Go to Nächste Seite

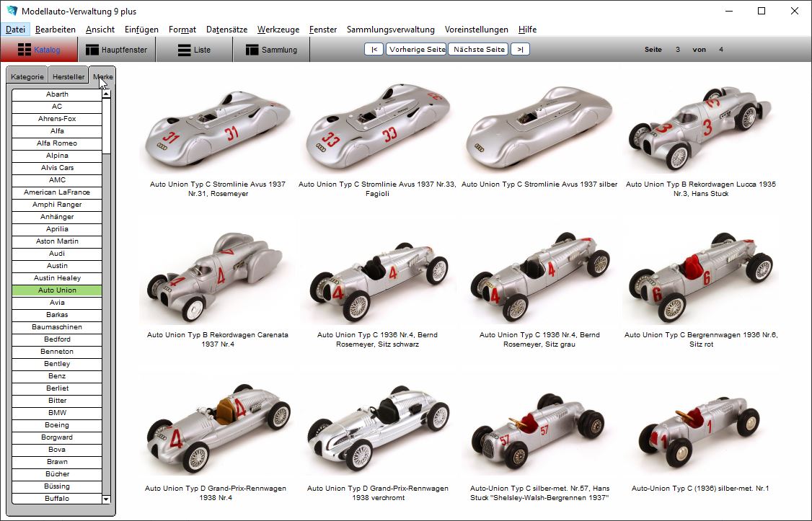[x=478, y=50]
